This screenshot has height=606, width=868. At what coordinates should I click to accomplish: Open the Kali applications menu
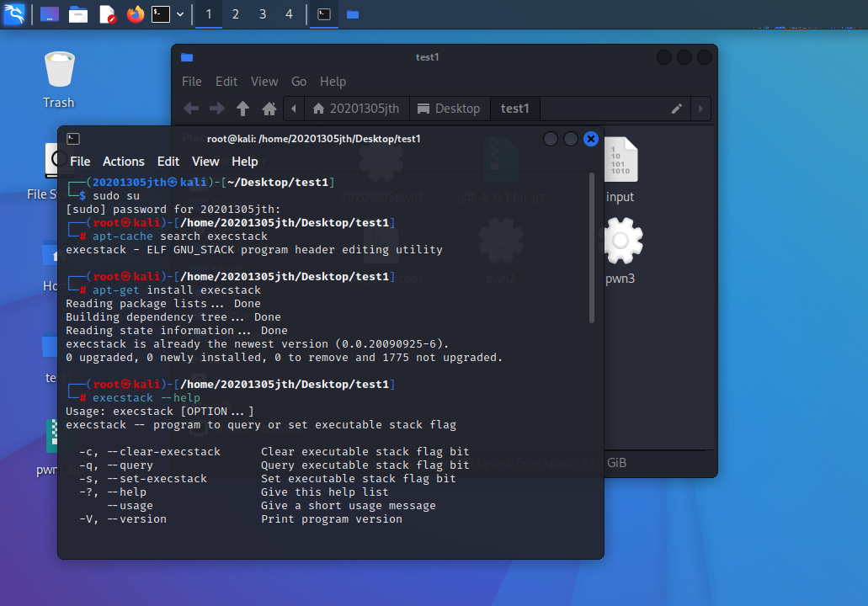14,13
